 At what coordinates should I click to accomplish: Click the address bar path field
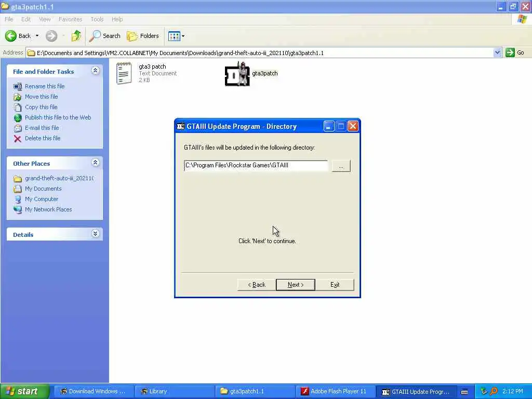pyautogui.click(x=260, y=52)
